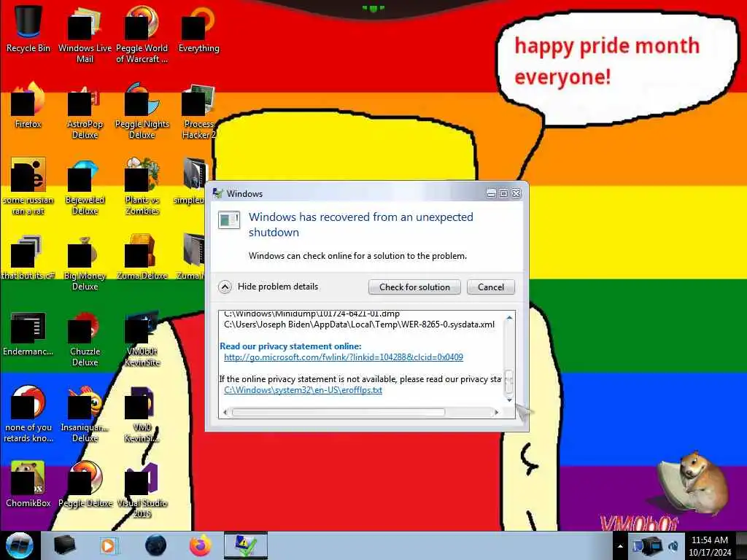Open Process Hacker 2 desktop icon
This screenshot has width=747, height=560.
pyautogui.click(x=198, y=111)
